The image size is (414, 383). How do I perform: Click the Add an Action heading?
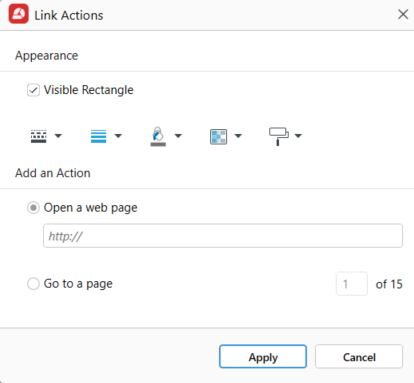(53, 173)
